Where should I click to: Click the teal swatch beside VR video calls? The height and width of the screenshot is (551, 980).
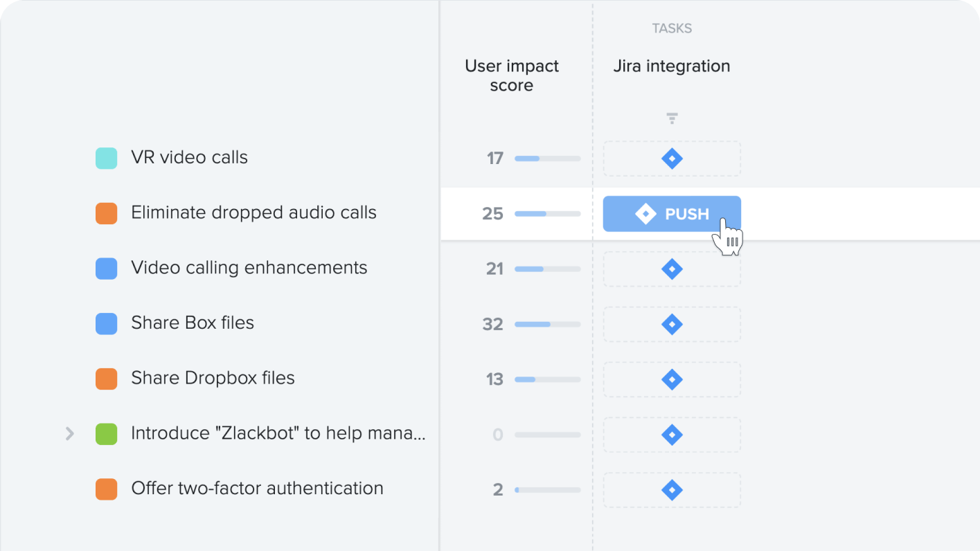[x=106, y=158]
